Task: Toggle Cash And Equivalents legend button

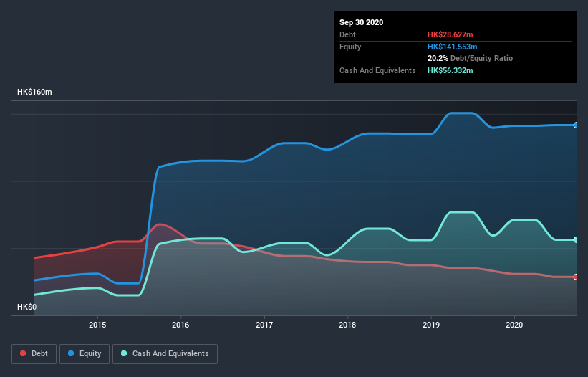Action: pos(165,354)
